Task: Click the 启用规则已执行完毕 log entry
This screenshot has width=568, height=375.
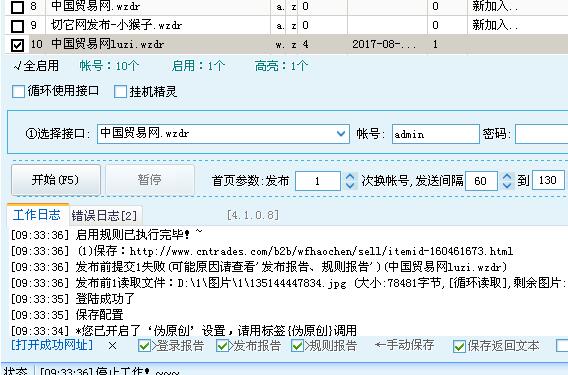Action: point(107,235)
